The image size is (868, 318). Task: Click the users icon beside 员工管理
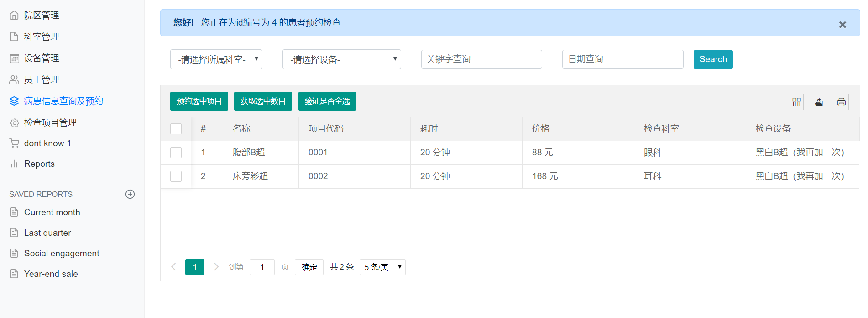coord(14,79)
